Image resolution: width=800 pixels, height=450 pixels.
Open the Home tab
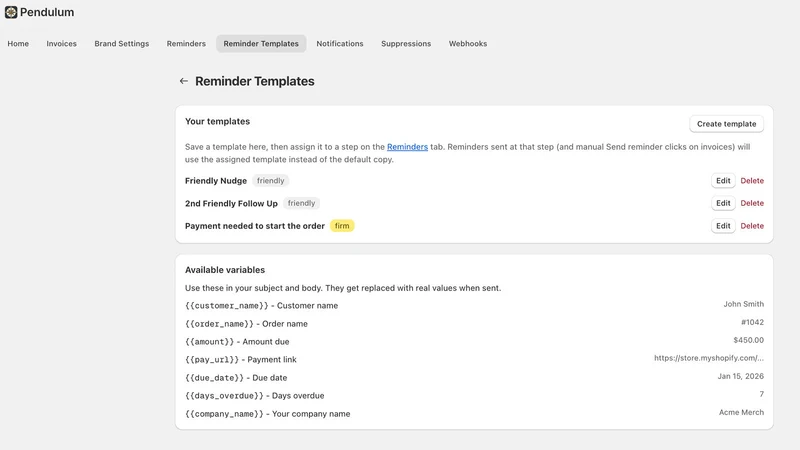(18, 44)
